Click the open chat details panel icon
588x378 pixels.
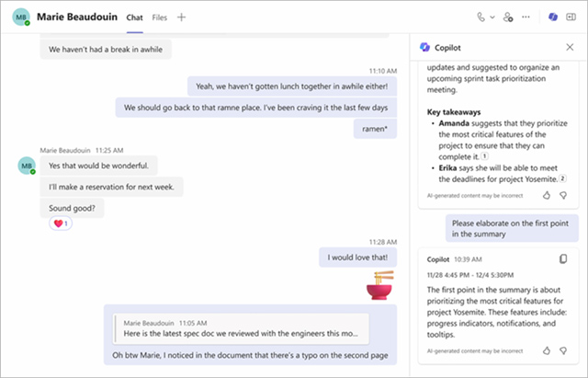click(571, 17)
